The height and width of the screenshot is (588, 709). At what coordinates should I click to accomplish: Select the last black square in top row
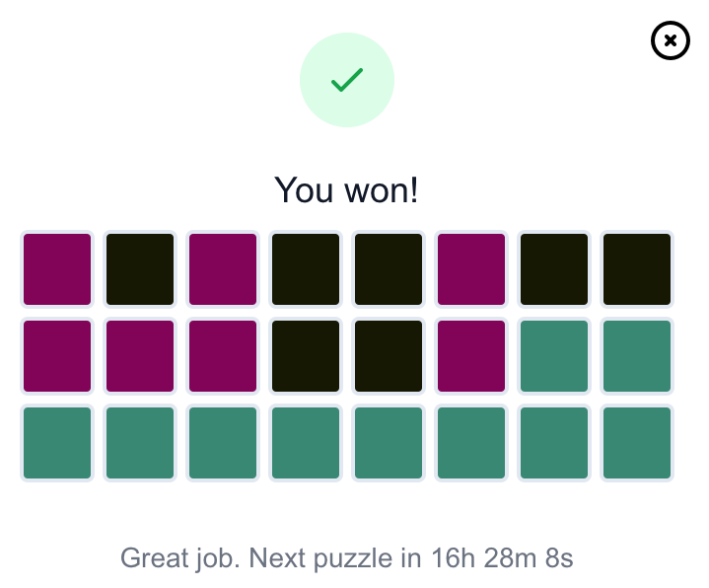(637, 269)
